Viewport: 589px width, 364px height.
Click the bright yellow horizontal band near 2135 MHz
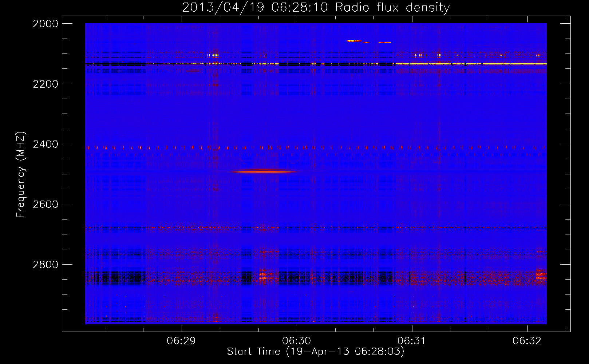point(471,64)
